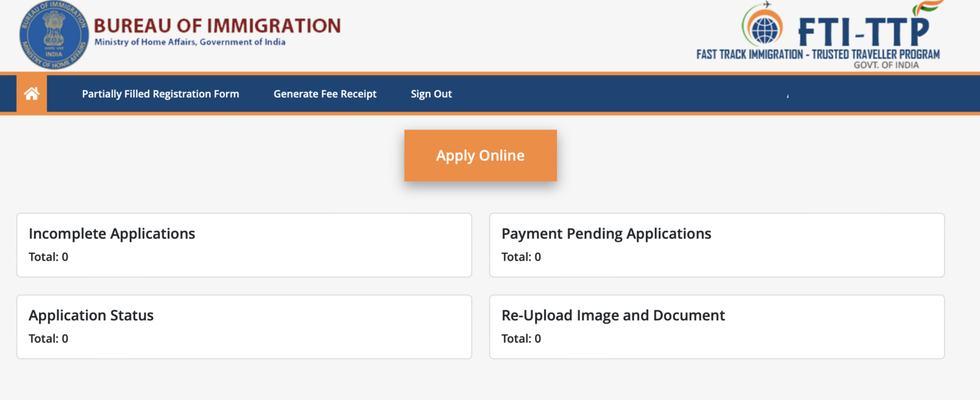Click Total count under Application Status
This screenshot has width=980, height=400.
point(48,339)
